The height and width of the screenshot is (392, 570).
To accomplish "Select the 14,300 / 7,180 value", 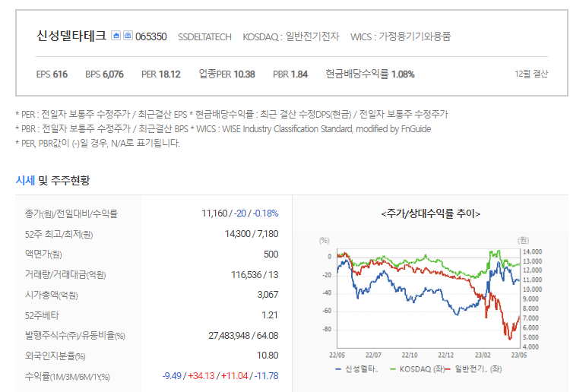I will [x=252, y=233].
